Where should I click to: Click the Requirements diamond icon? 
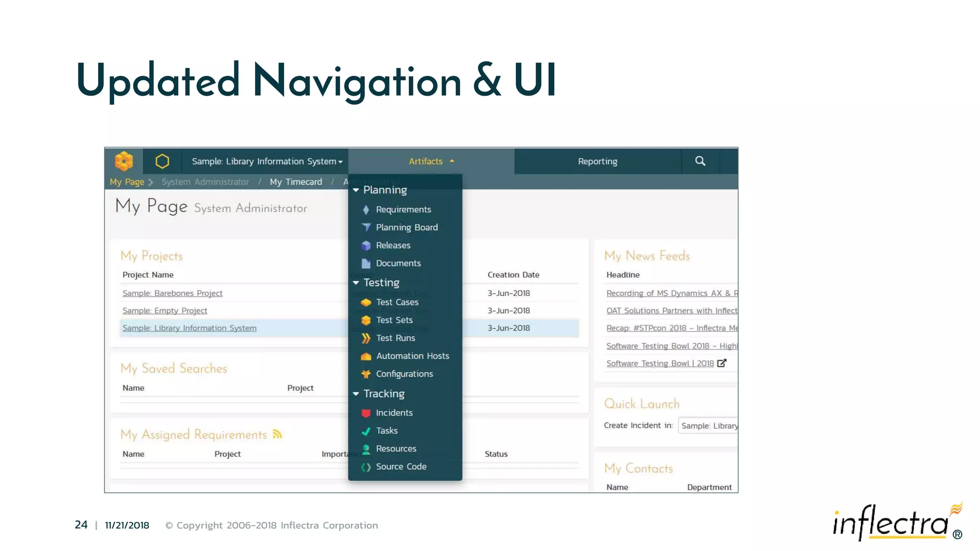coord(366,209)
